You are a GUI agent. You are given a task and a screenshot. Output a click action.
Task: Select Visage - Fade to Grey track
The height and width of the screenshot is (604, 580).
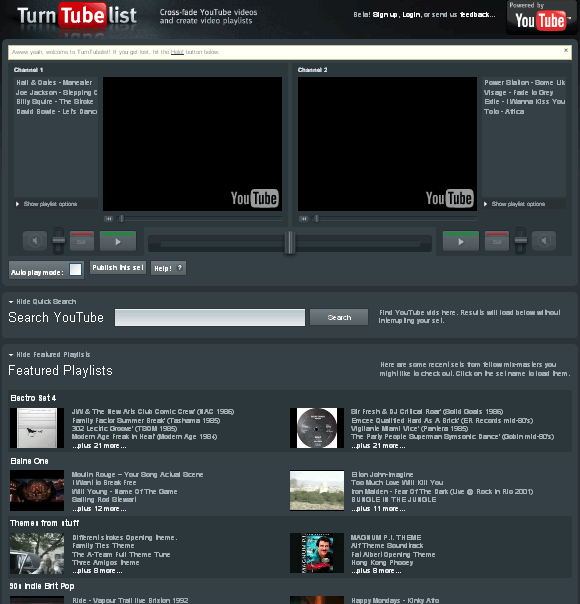pyautogui.click(x=518, y=92)
